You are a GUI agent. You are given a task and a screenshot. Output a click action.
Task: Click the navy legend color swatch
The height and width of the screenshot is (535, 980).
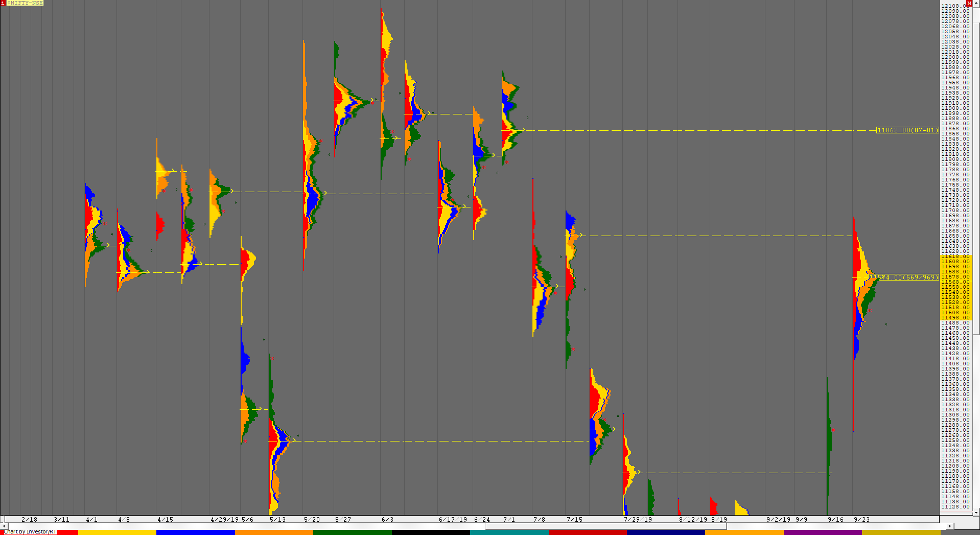[x=666, y=532]
